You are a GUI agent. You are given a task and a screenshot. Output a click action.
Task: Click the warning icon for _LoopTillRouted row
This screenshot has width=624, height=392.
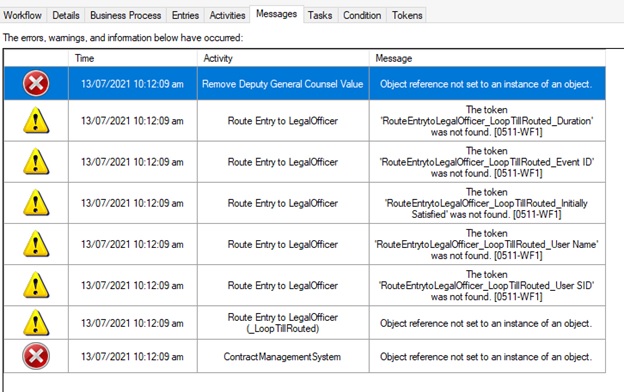(x=36, y=323)
